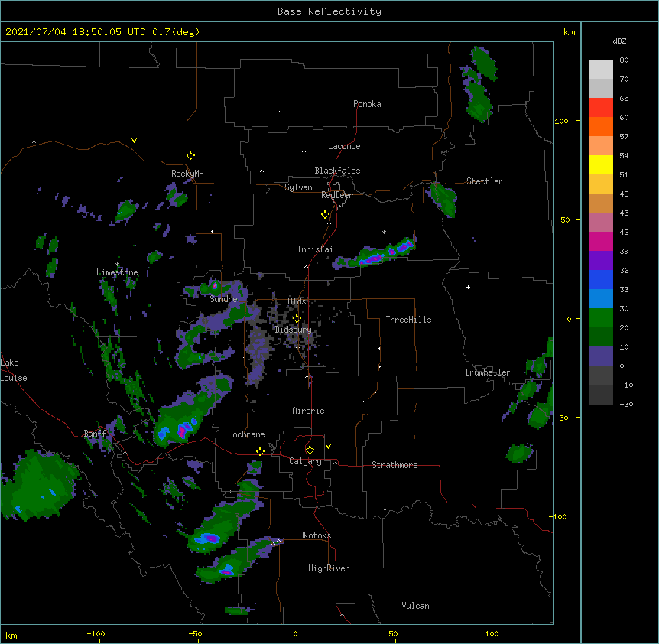The image size is (659, 644).
Task: Click the Innisfail city label
Action: click(317, 249)
